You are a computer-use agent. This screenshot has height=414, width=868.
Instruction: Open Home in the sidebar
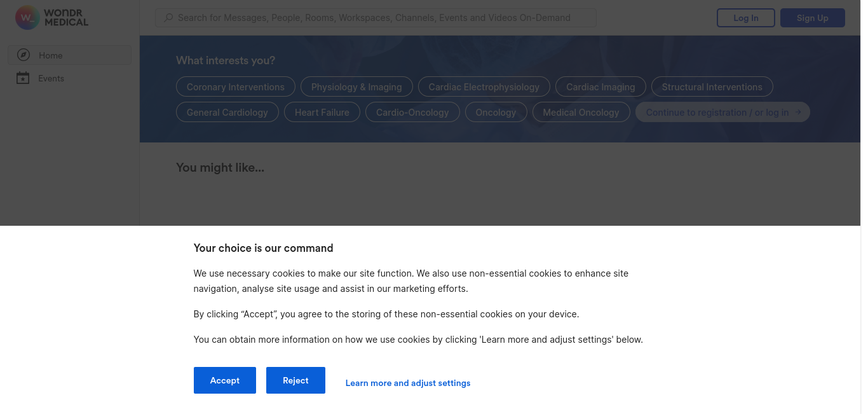[69, 55]
